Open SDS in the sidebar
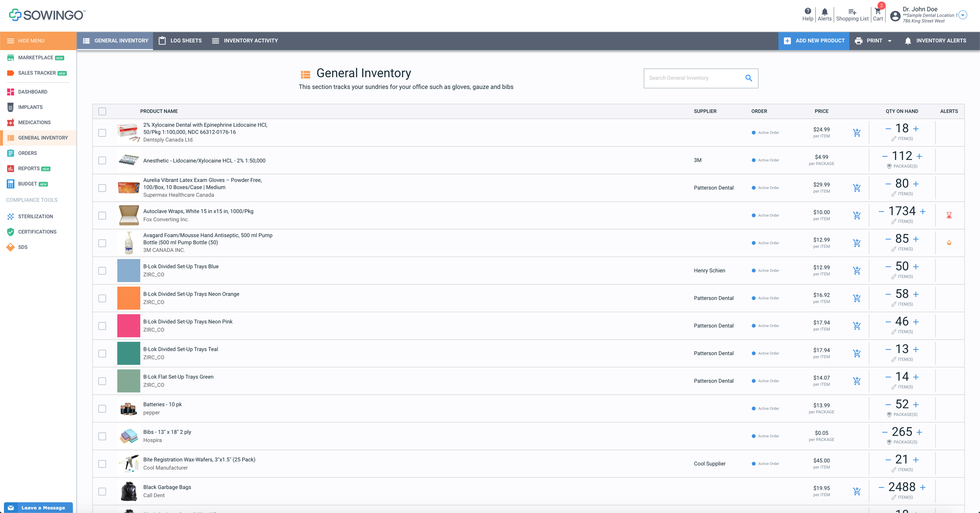 click(17, 247)
